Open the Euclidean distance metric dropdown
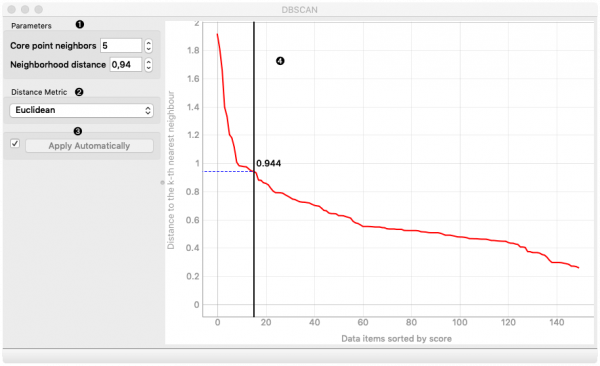Image resolution: width=600 pixels, height=366 pixels. (82, 110)
